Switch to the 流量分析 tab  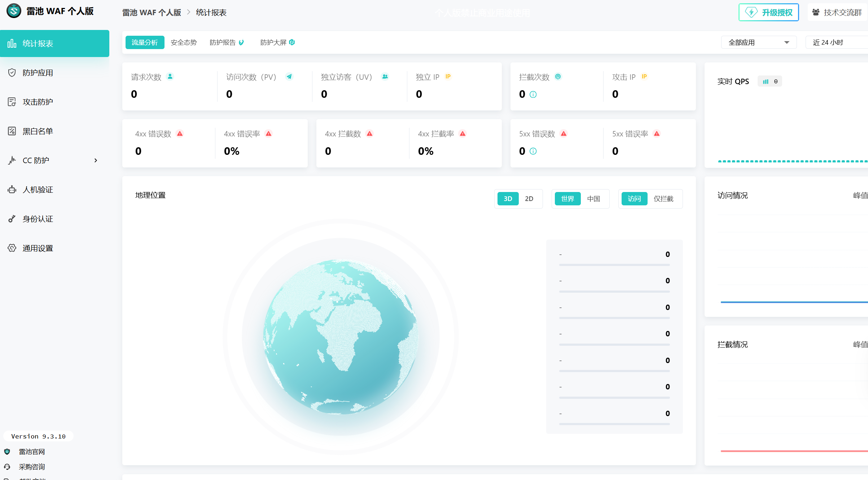click(x=145, y=42)
